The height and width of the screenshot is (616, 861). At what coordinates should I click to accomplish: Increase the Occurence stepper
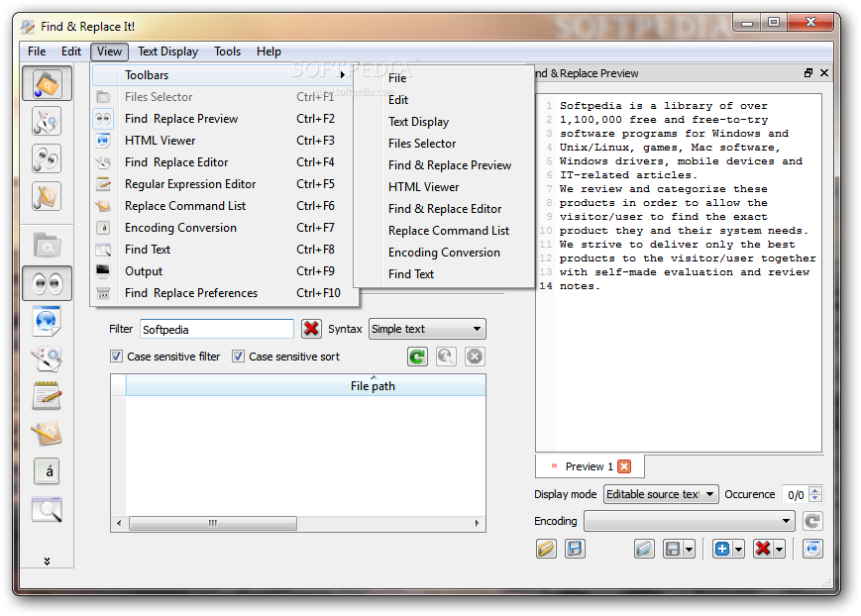[816, 490]
